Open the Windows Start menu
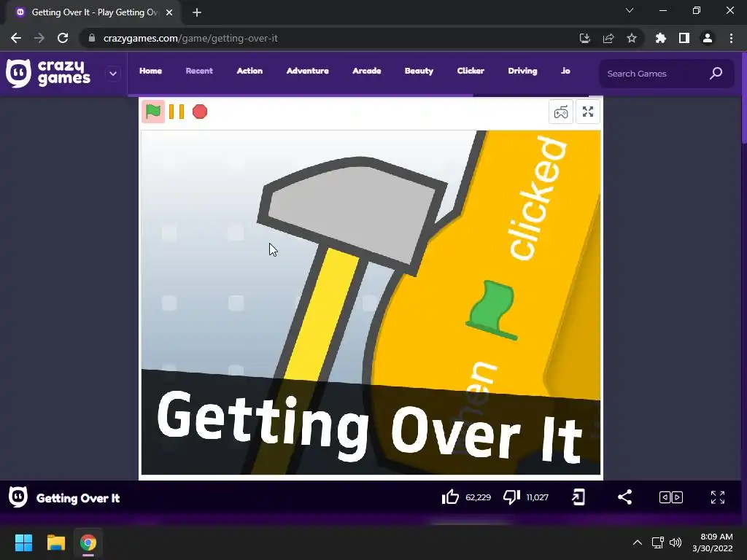Image resolution: width=747 pixels, height=560 pixels. point(23,542)
